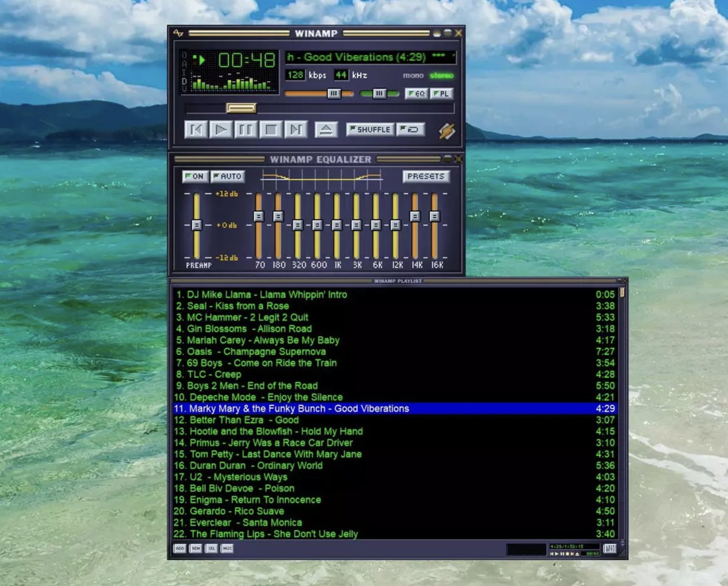
Task: Select Enigma - Return To Innocence
Action: click(395, 500)
